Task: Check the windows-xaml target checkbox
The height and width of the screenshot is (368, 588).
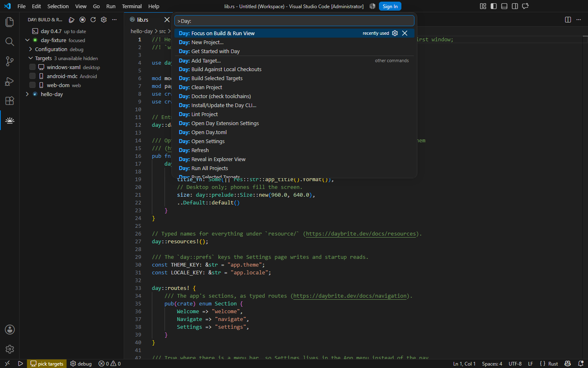Action: point(32,67)
